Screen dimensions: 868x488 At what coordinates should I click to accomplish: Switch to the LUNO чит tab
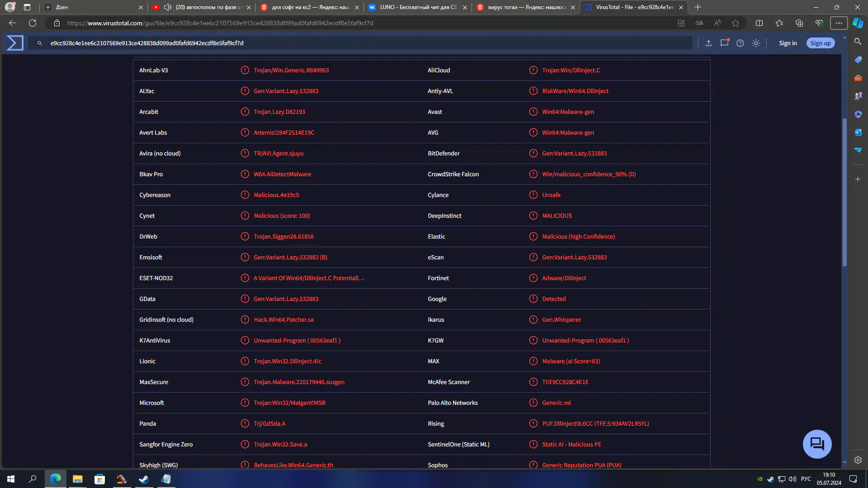(418, 7)
